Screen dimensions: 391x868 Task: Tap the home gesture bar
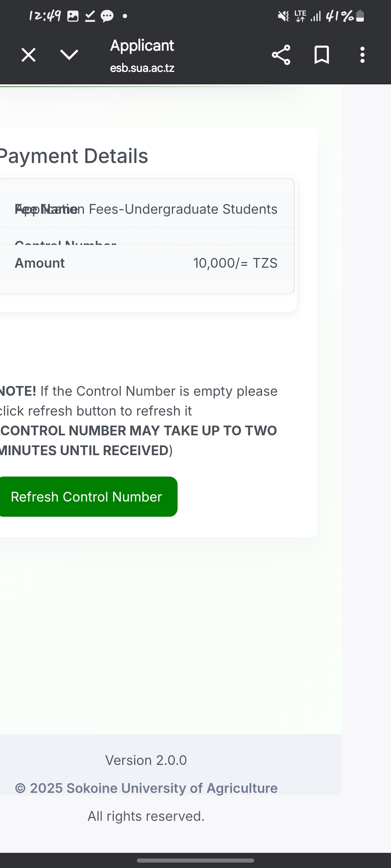click(x=195, y=860)
